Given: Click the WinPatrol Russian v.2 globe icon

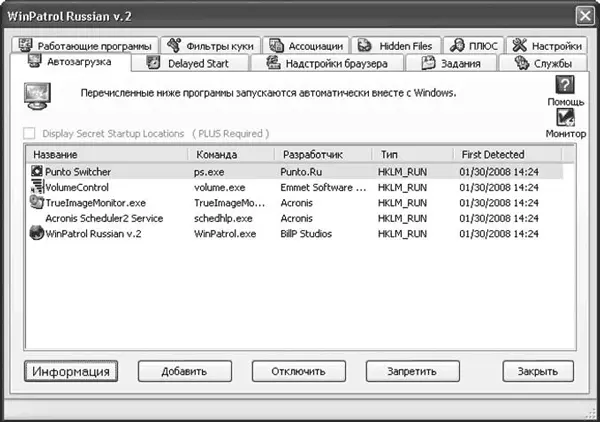Looking at the screenshot, I should [37, 233].
